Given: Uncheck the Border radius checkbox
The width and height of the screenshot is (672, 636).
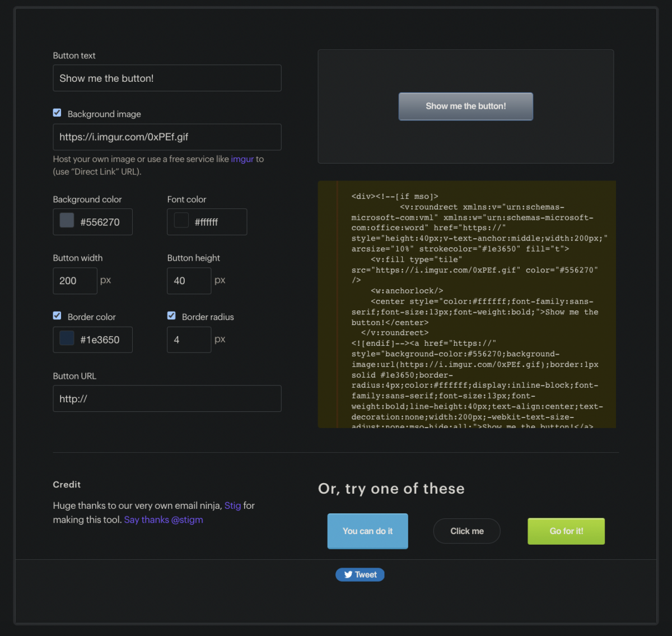Looking at the screenshot, I should pos(171,315).
